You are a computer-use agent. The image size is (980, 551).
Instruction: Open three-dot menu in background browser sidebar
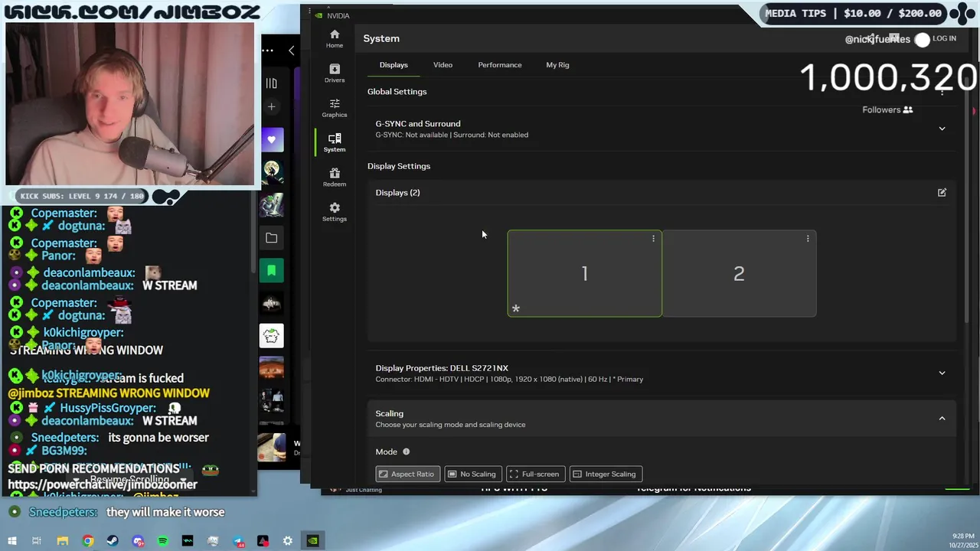[268, 51]
